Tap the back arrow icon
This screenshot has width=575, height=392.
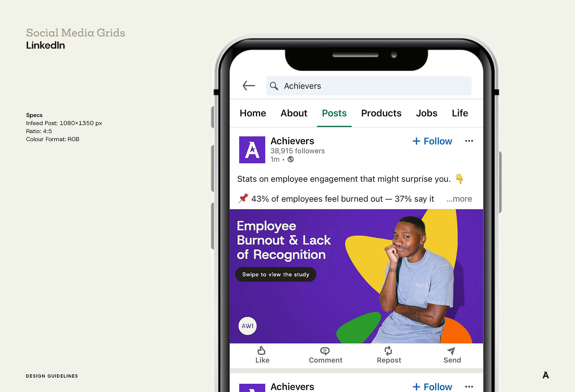coord(249,86)
